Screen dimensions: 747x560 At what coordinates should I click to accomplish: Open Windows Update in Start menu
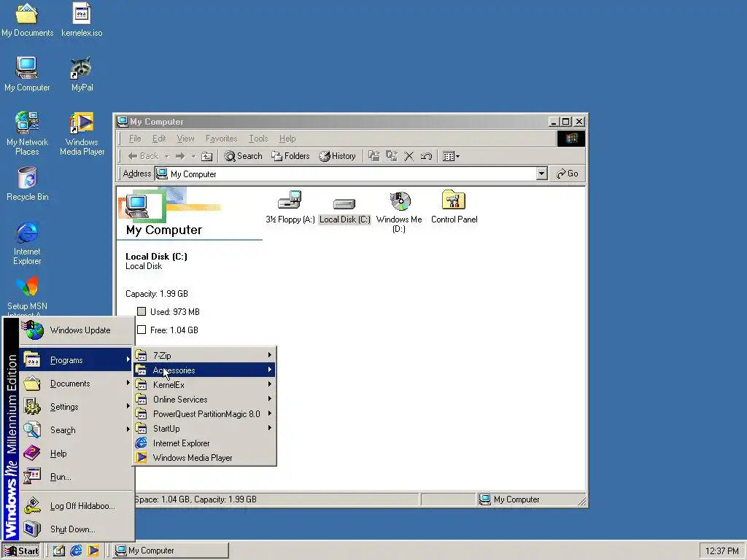point(77,330)
